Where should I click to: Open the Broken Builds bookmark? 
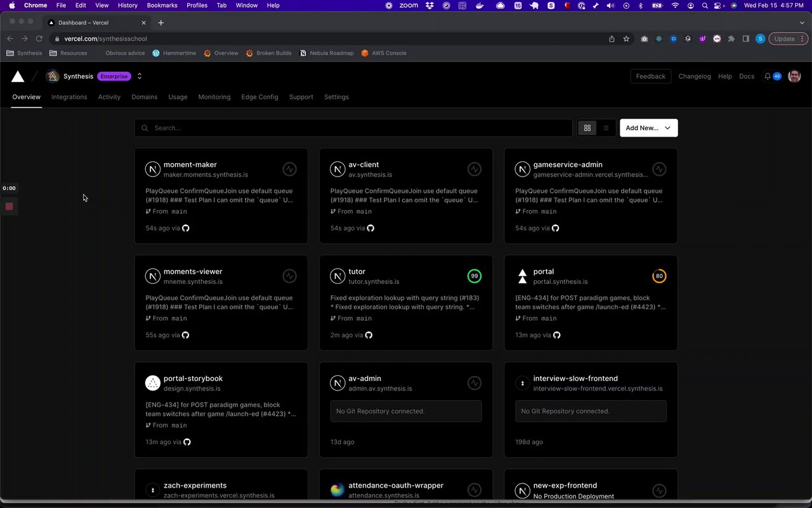coord(268,53)
